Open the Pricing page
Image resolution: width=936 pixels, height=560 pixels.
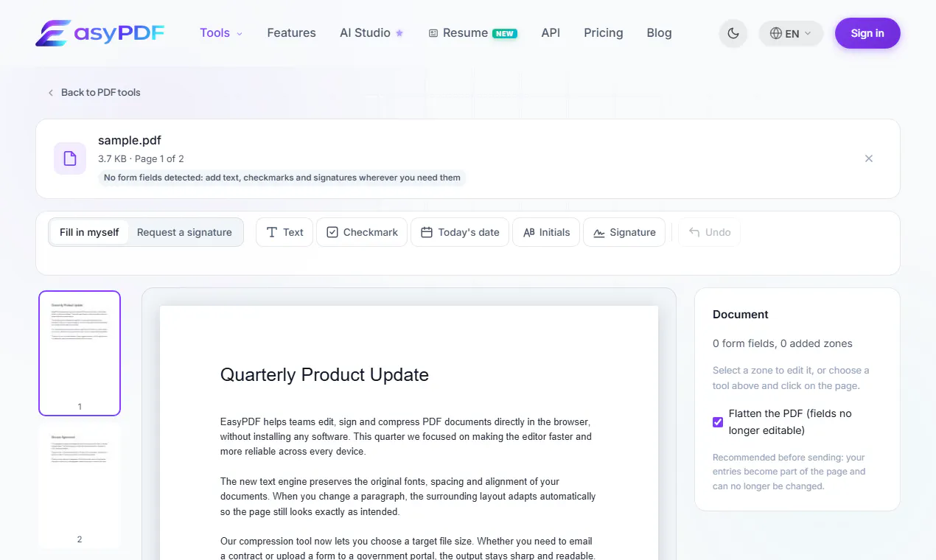[x=603, y=33]
